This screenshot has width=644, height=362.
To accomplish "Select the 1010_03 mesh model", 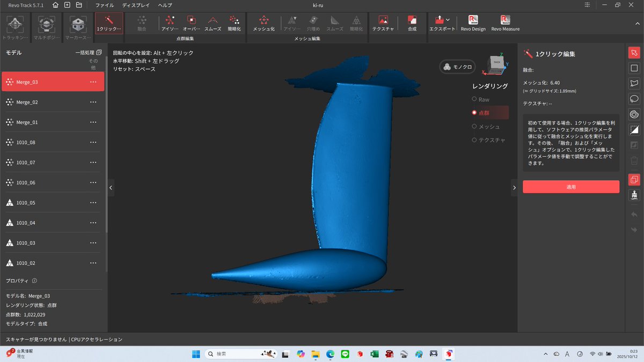I will [x=53, y=243].
